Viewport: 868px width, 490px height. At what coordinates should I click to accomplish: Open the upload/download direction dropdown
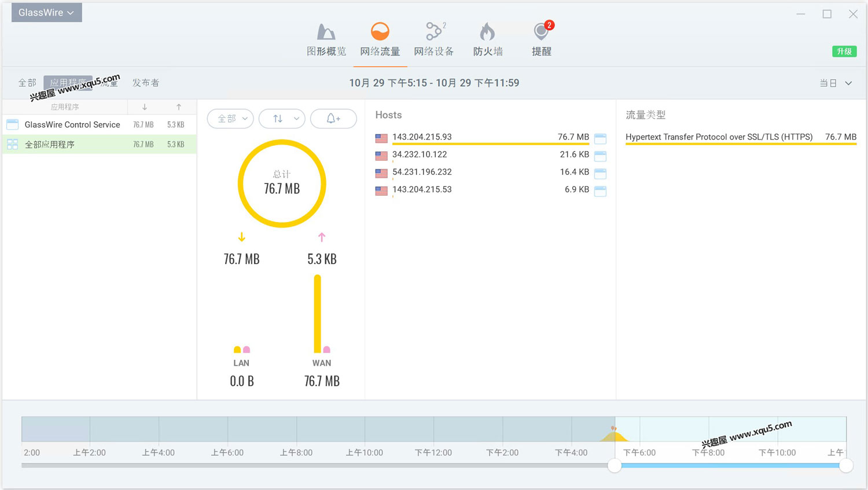coord(282,119)
